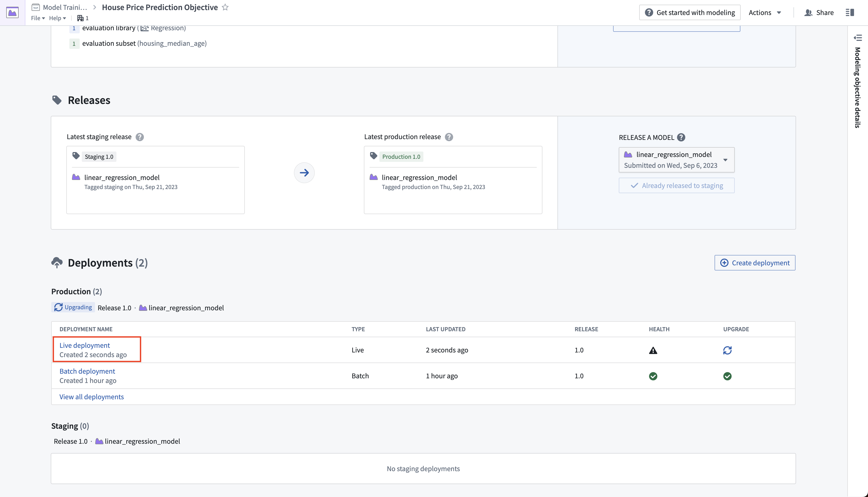Click the Production 1.0 tag label
This screenshot has height=497, width=868.
point(401,157)
